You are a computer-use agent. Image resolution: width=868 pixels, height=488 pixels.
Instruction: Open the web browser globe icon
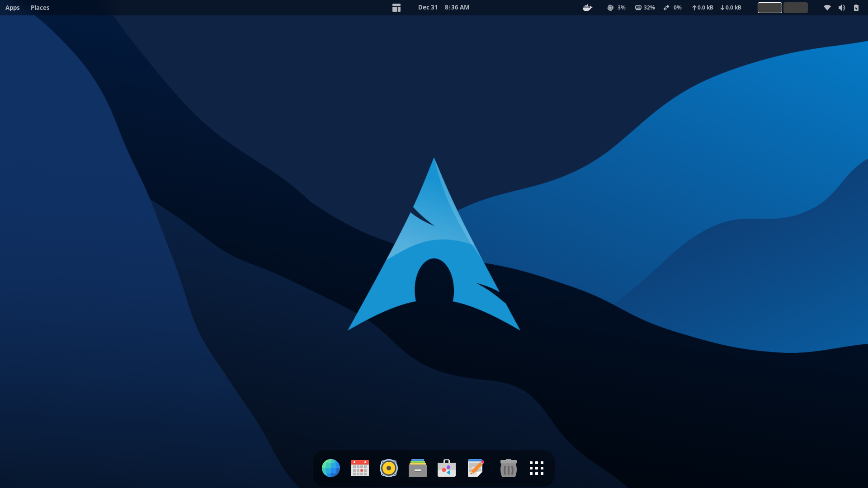point(330,468)
